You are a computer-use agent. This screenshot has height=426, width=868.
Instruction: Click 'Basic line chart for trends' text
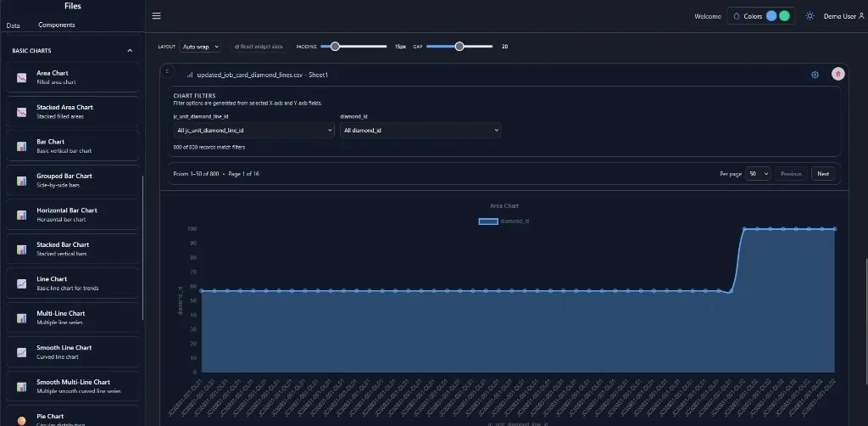(x=68, y=288)
